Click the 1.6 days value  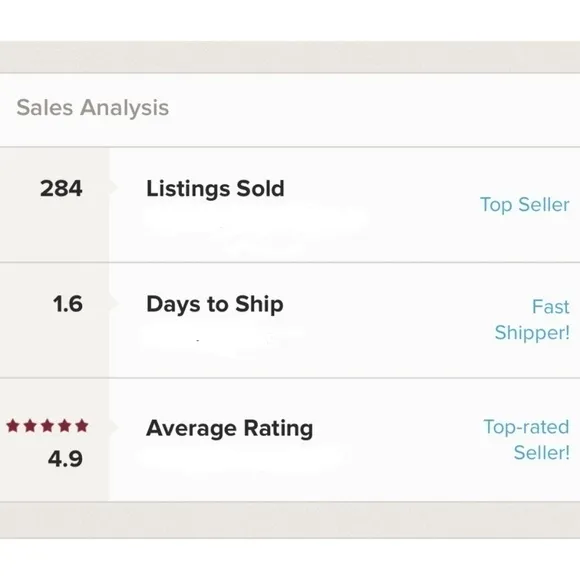(x=68, y=304)
